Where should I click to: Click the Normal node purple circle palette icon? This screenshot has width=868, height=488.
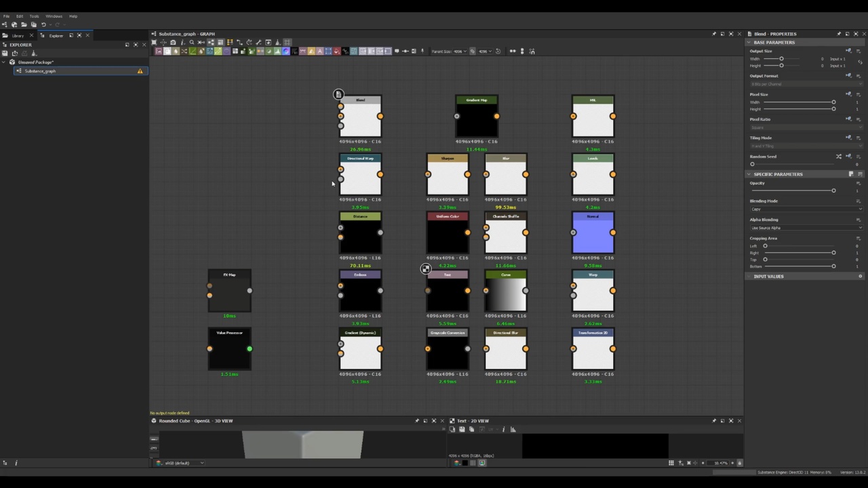285,51
